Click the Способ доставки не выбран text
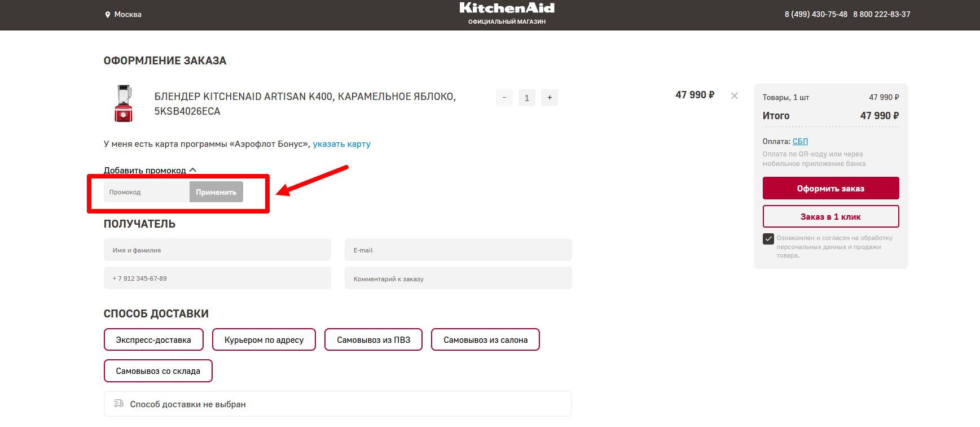Screen dimensions: 980x427 click(x=188, y=404)
